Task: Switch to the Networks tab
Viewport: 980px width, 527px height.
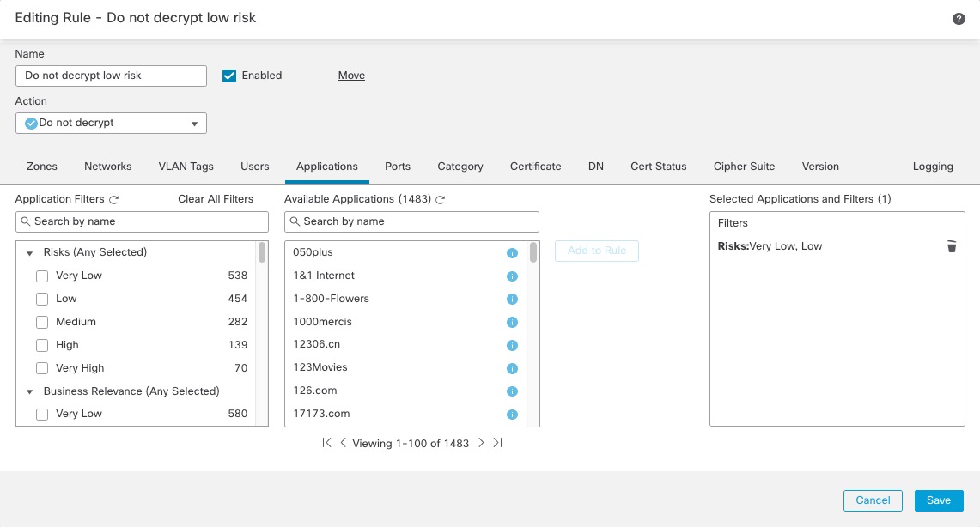Action: pyautogui.click(x=107, y=167)
